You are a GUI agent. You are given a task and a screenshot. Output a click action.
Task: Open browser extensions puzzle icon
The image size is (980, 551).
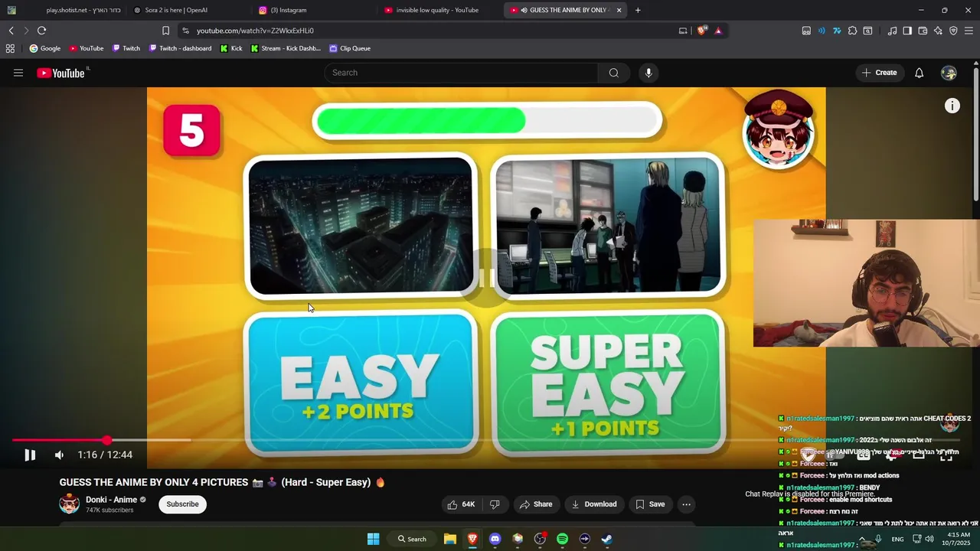(x=852, y=31)
